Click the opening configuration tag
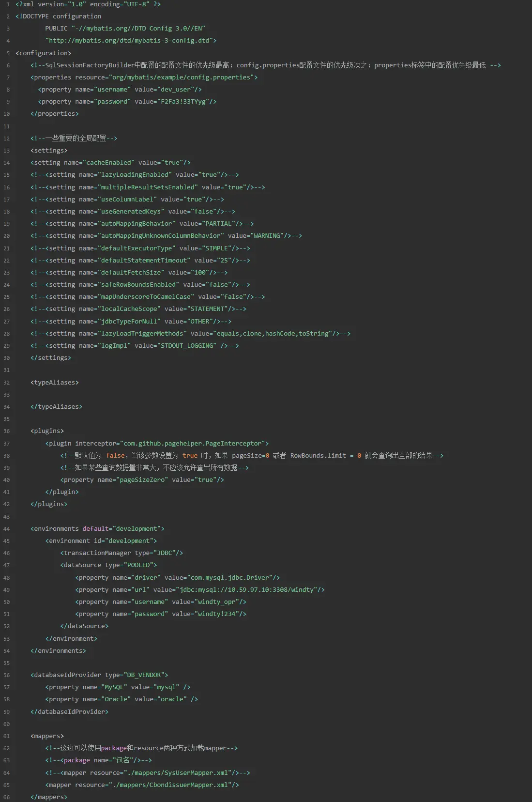The height and width of the screenshot is (802, 532). (43, 53)
